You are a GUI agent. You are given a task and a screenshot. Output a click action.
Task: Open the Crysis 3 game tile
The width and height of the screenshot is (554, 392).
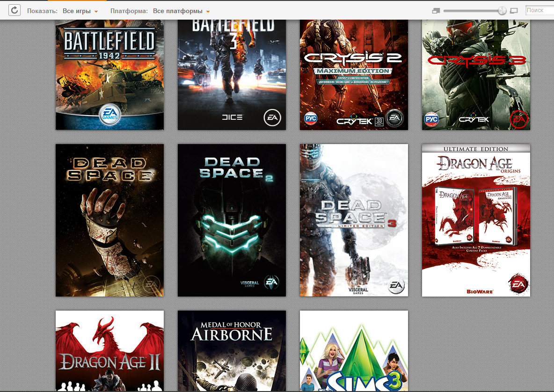(476, 75)
